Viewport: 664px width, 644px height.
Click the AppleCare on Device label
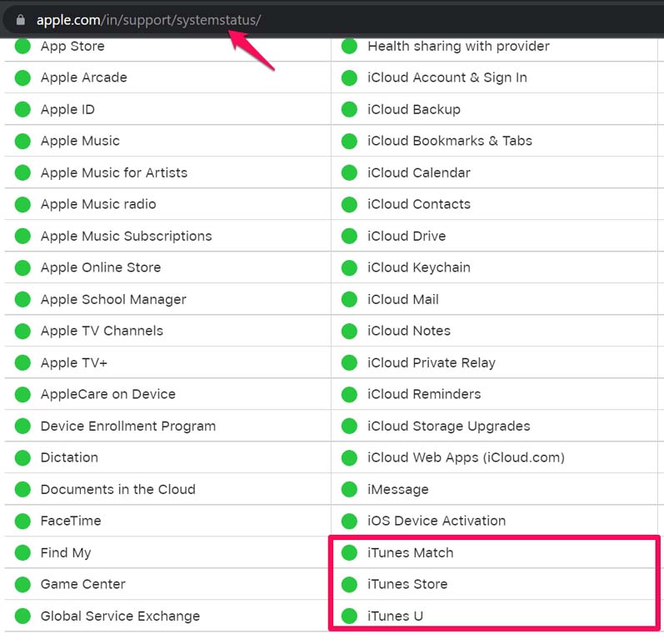(108, 395)
